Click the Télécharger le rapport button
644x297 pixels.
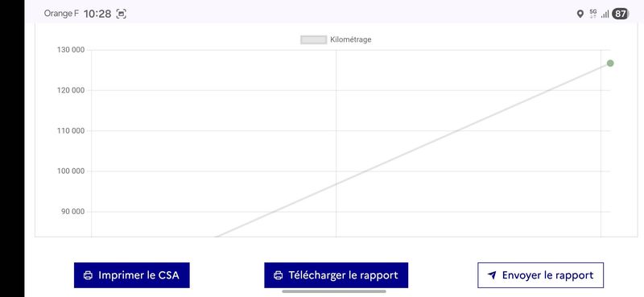pos(336,275)
